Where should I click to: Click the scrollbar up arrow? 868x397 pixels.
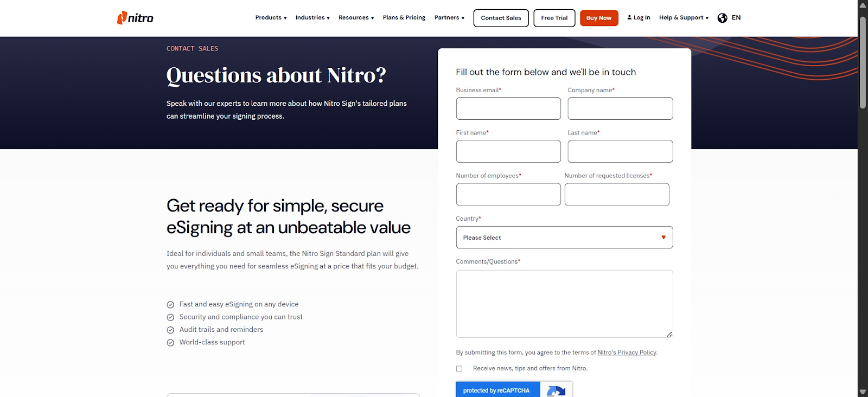(863, 4)
